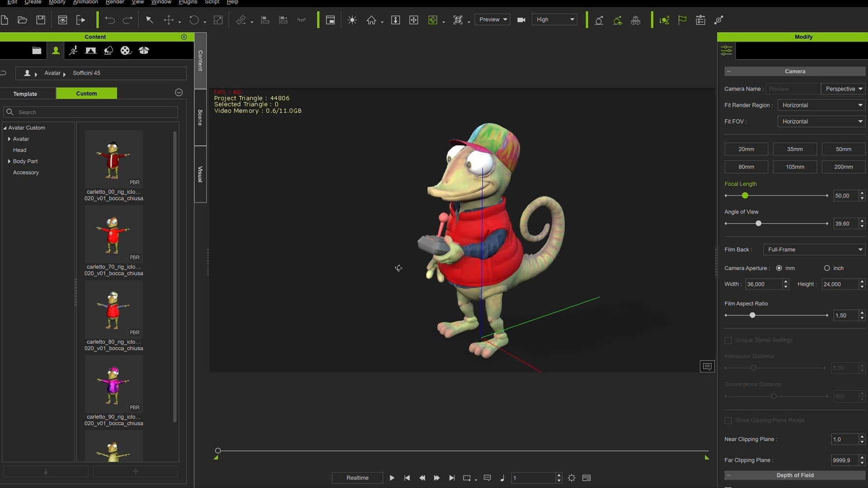Click the Home camera view icon

pos(371,20)
